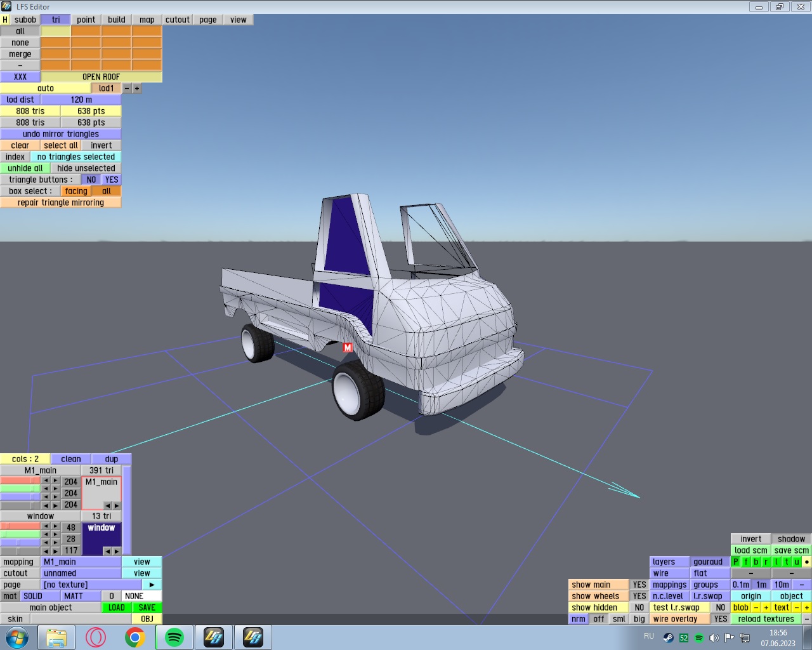This screenshot has width=812, height=650.
Task: Click the Steam icon in system tray
Action: (669, 637)
